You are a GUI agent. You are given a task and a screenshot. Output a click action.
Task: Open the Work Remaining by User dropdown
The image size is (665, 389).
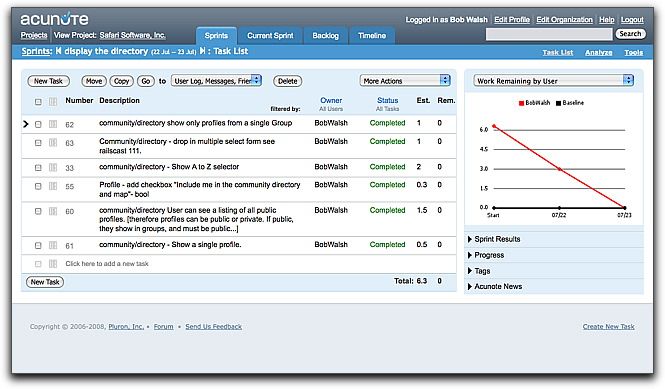[x=553, y=81]
